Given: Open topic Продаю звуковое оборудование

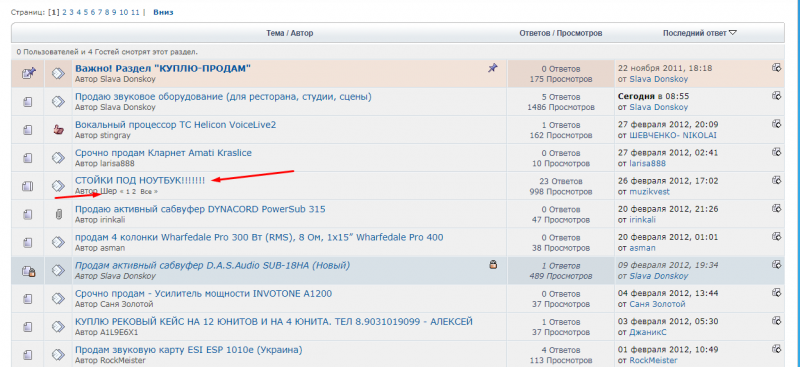Looking at the screenshot, I should click(223, 96).
